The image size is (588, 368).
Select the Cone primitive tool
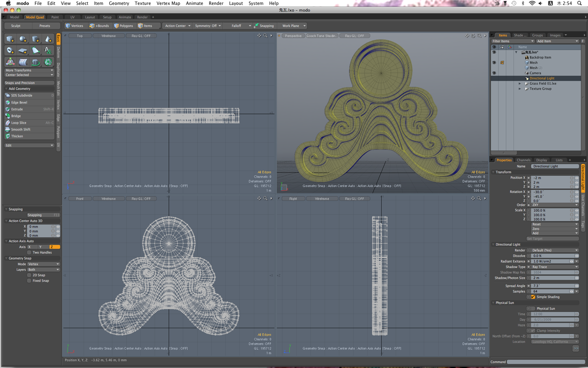click(x=48, y=39)
